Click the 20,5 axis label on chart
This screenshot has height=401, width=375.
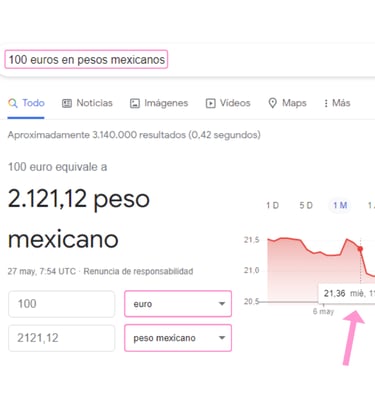coord(251,301)
